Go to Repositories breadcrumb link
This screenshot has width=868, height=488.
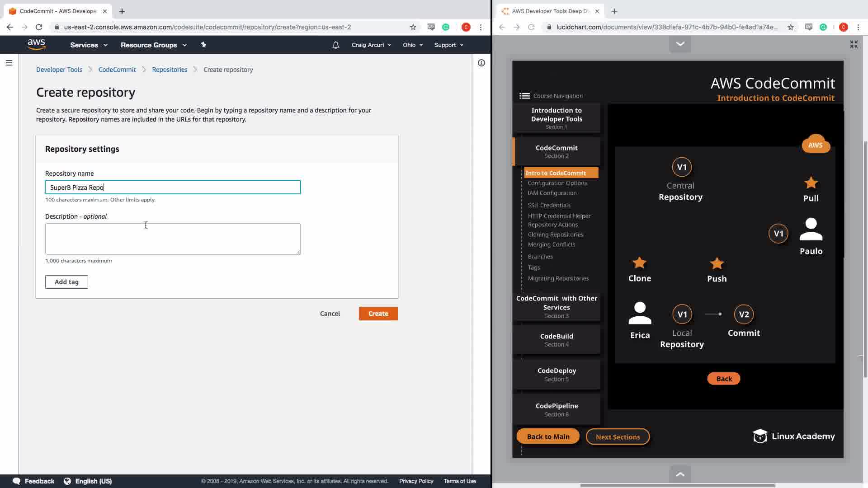[x=170, y=70]
